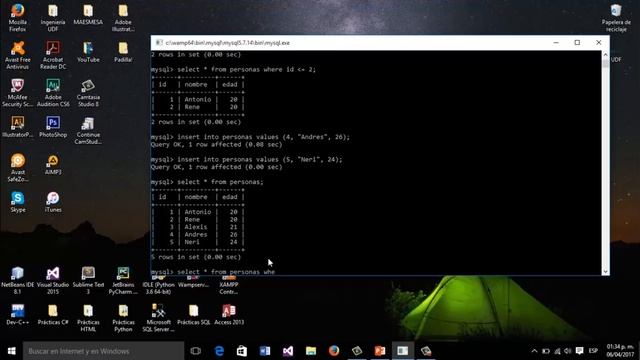
Task: Launch Acrobat Reader DC shortcut
Action: [x=53, y=55]
